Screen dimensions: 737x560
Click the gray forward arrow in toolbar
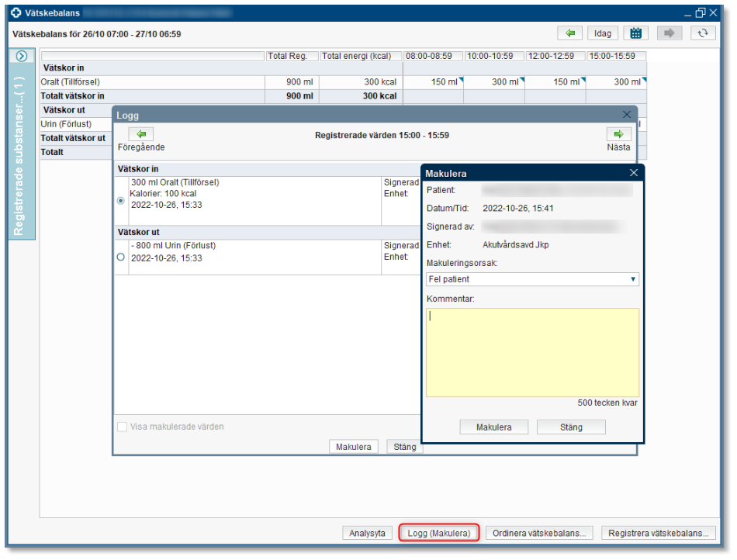point(669,33)
